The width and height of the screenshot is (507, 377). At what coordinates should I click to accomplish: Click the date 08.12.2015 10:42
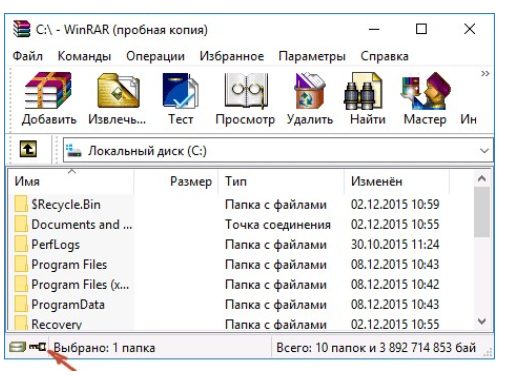[x=395, y=284]
